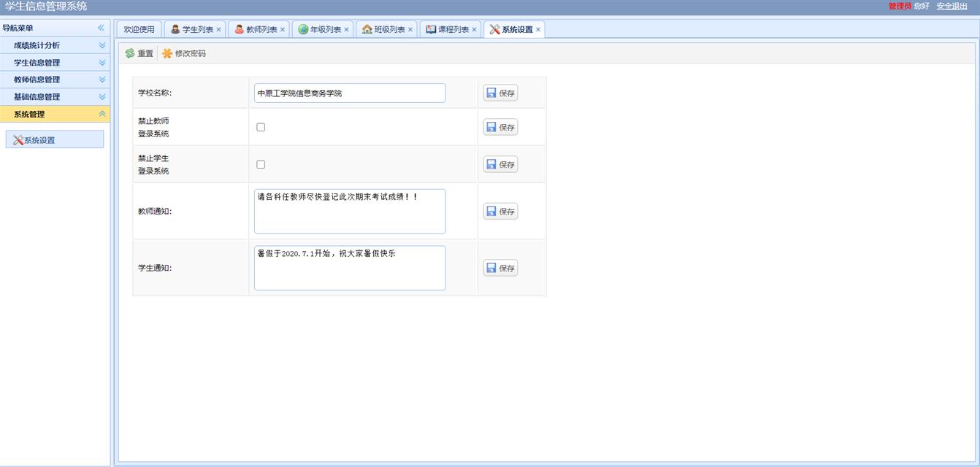The image size is (980, 467).
Task: Switch to the 欢迎使用 tab
Action: tap(139, 30)
